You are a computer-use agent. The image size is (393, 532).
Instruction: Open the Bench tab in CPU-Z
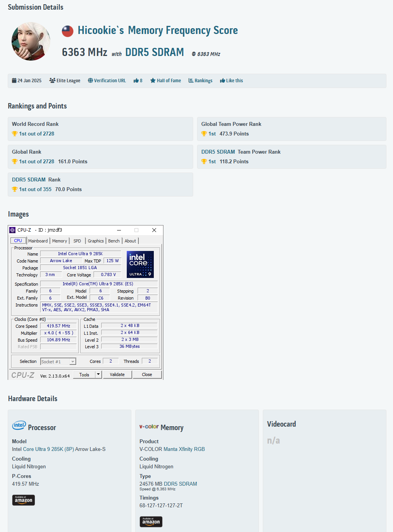click(x=114, y=241)
